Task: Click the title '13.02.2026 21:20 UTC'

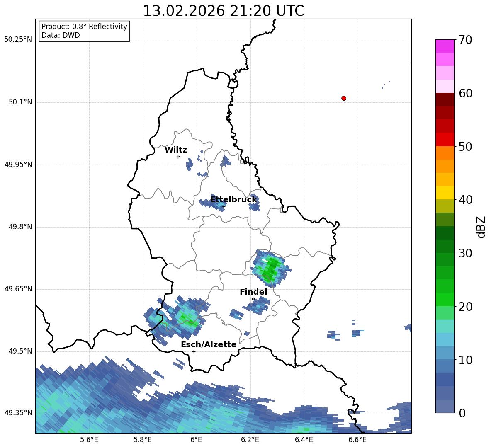Action: [x=224, y=11]
